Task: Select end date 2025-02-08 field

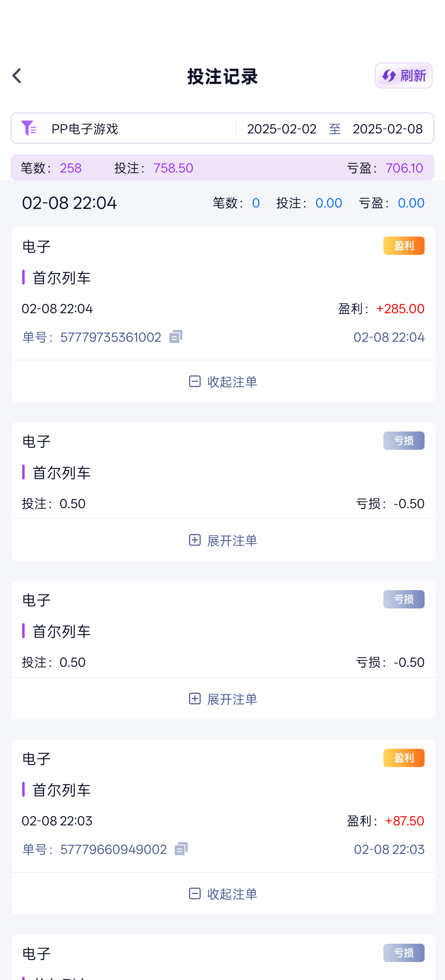Action: (387, 129)
